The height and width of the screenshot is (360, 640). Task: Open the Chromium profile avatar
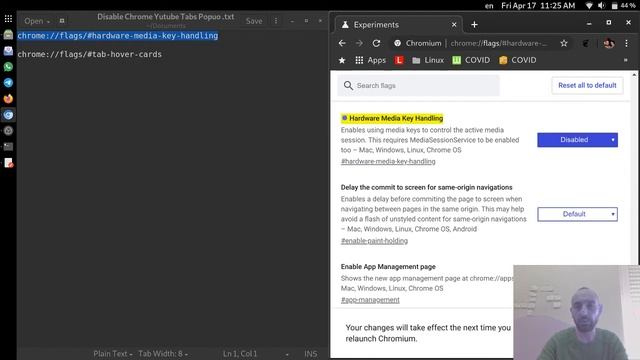click(609, 43)
